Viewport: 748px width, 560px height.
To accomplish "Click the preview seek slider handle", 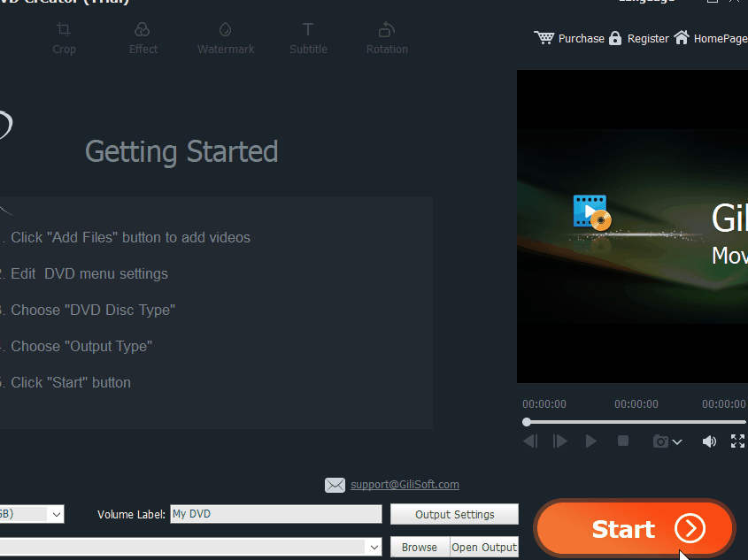I will (527, 422).
